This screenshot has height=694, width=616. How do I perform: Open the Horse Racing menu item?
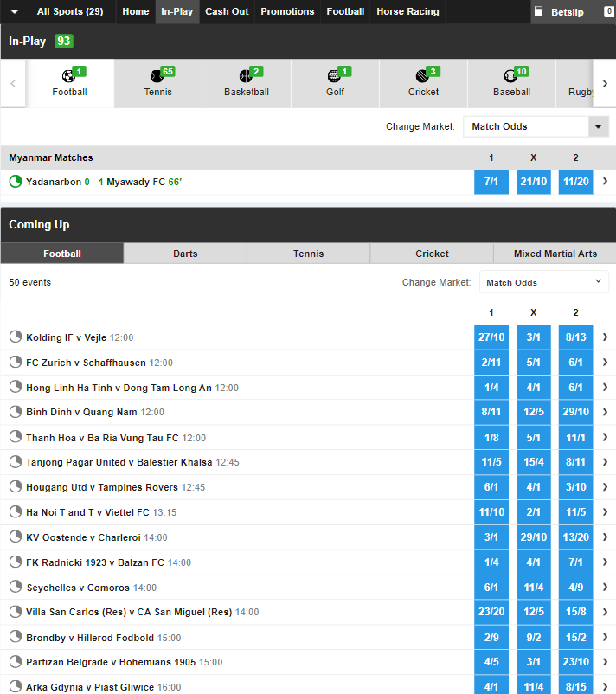click(407, 11)
